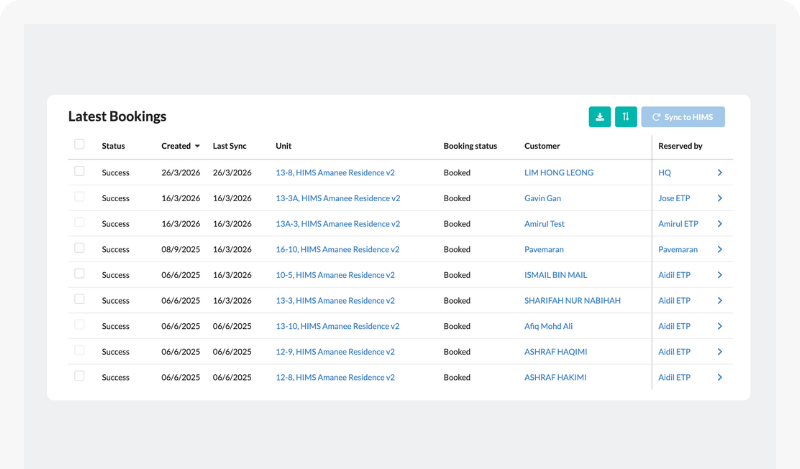Click the Latest Bookings heading

[117, 116]
